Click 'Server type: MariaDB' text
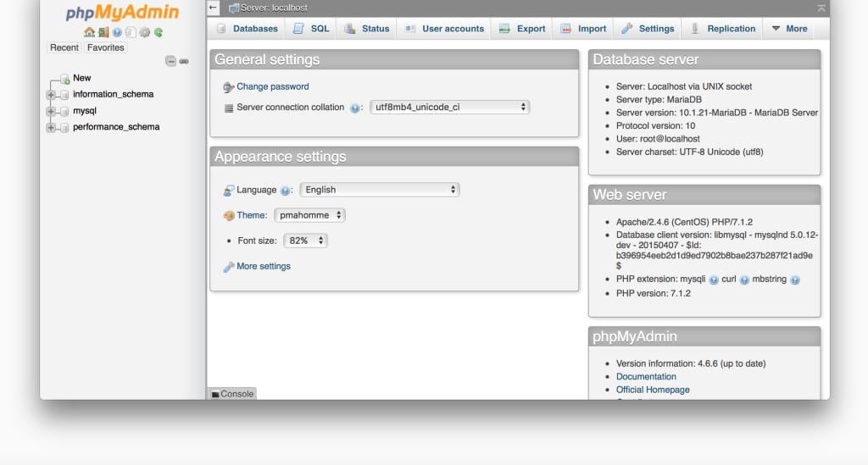The height and width of the screenshot is (465, 868). [659, 100]
